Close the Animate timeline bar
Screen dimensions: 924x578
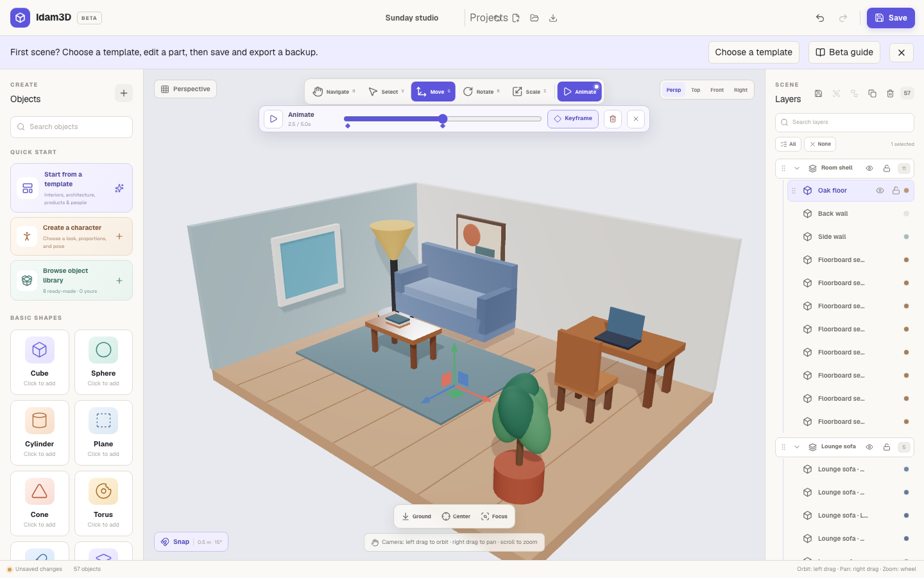(x=636, y=119)
